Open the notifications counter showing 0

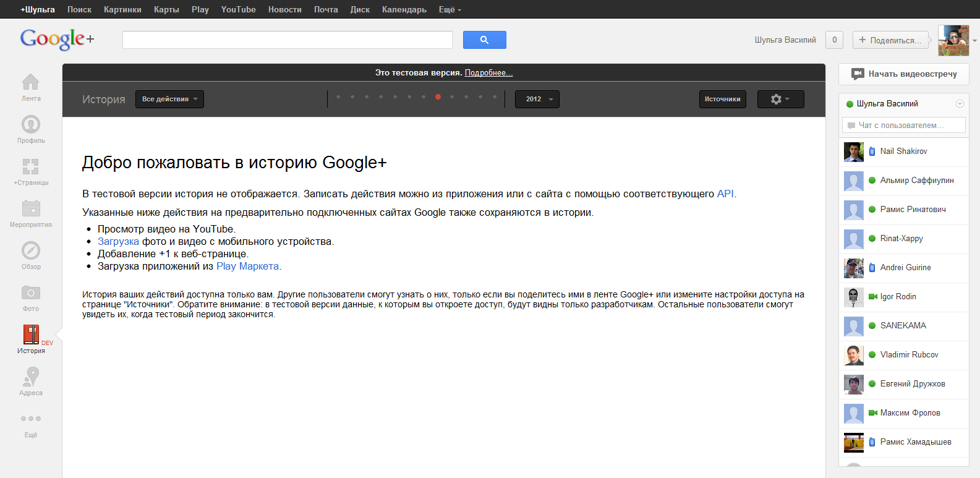point(834,40)
